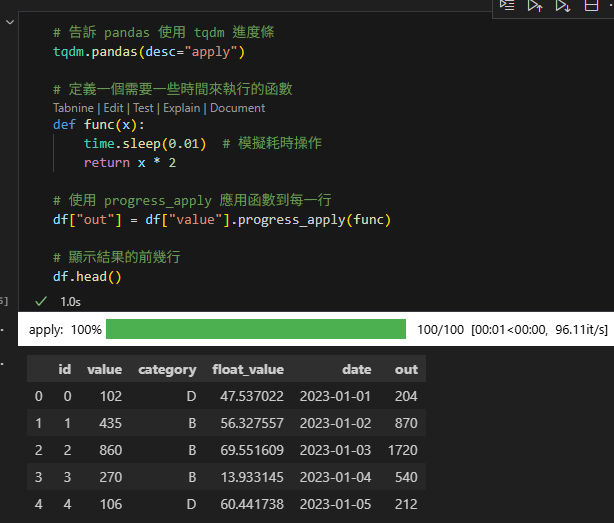Screen dimensions: 614x523
Task: Click the 'return x * 2' line
Action: pyautogui.click(x=130, y=162)
